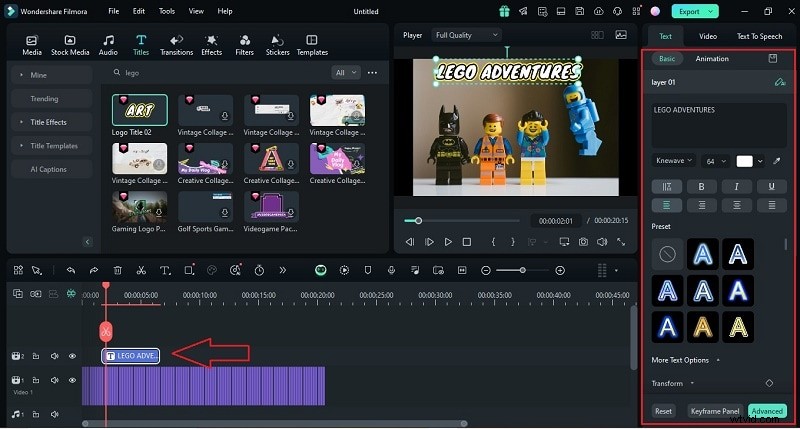Select the AI Captions category
Image resolution: width=800 pixels, height=429 pixels.
52,169
